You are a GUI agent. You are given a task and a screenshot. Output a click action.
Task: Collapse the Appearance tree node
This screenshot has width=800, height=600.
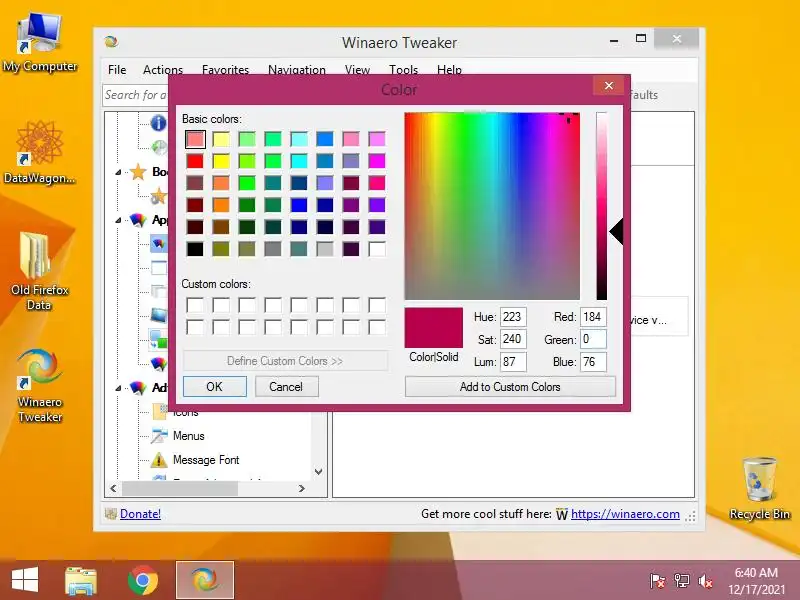(x=118, y=220)
